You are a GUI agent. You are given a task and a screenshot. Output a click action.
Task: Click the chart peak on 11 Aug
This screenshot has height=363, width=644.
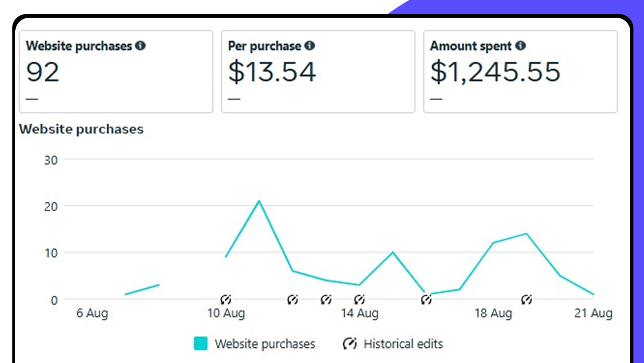tap(259, 201)
